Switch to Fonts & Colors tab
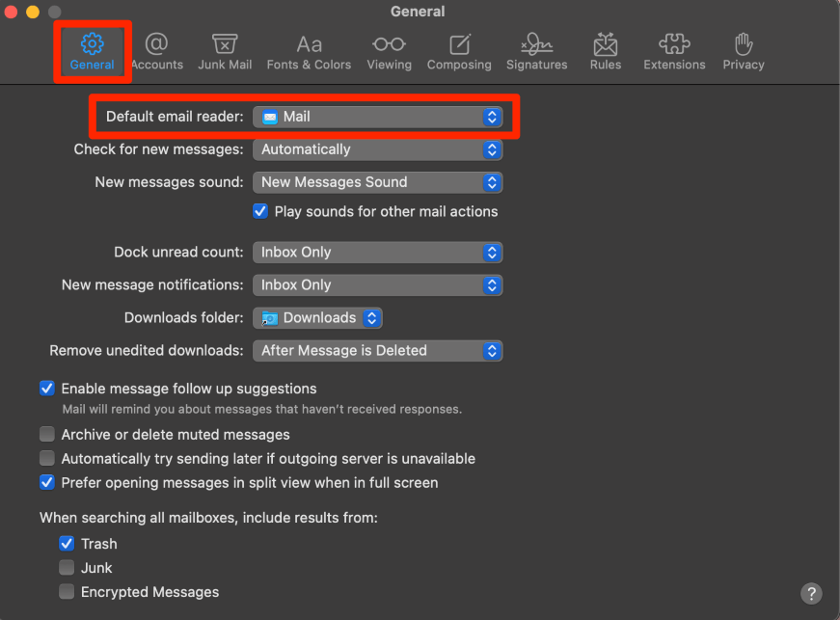 click(x=310, y=52)
